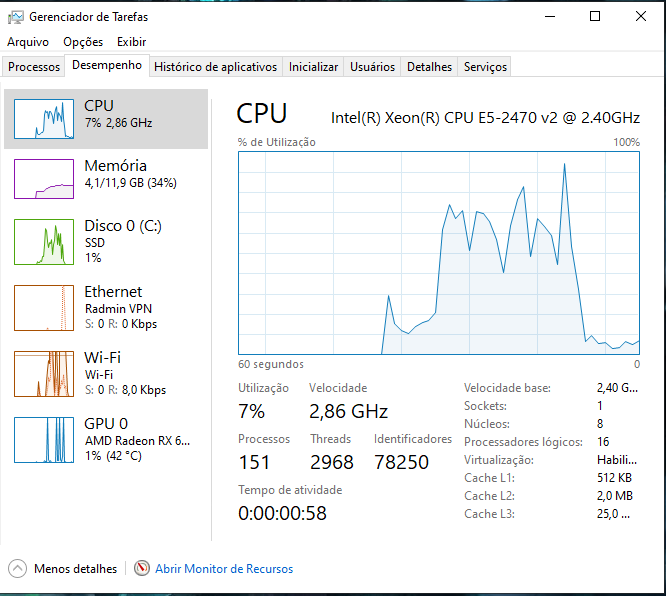
Task: Switch to the Detalhes tab
Action: [429, 67]
